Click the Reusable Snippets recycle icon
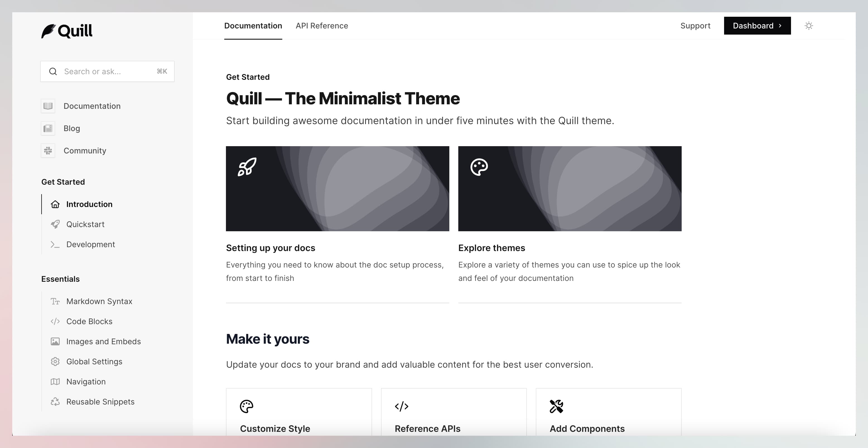Screen dimensions: 868x448 (55, 401)
